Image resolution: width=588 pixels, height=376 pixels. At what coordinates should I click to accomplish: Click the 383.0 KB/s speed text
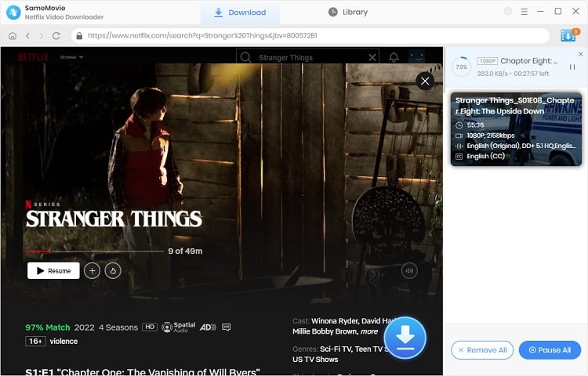tap(492, 74)
